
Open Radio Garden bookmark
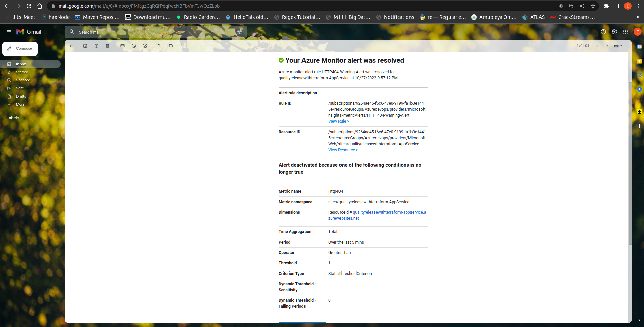(198, 17)
